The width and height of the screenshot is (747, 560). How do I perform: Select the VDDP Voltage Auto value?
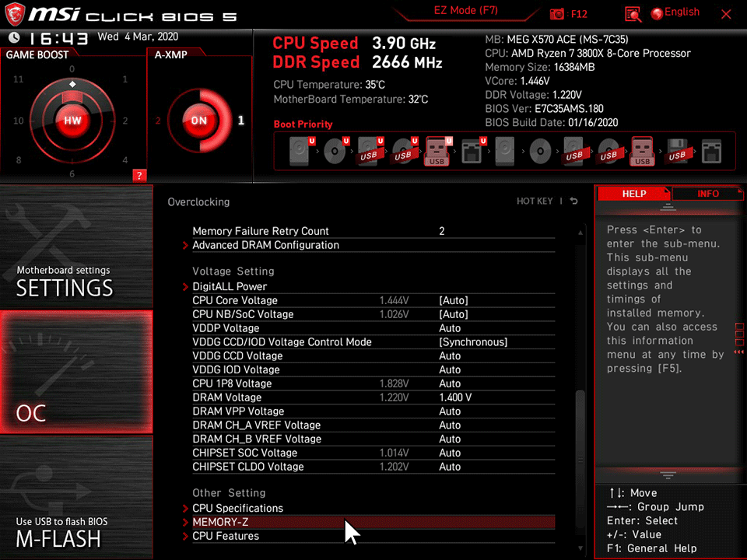coord(449,328)
